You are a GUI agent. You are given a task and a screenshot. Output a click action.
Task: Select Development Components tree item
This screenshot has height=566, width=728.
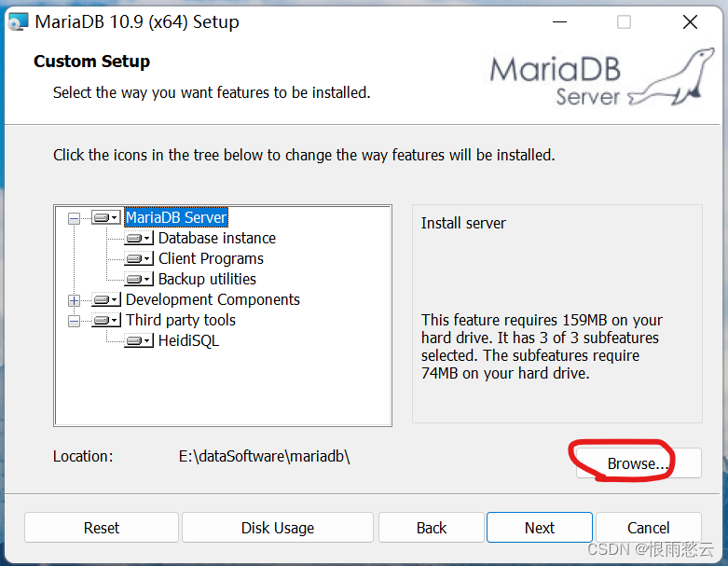213,300
